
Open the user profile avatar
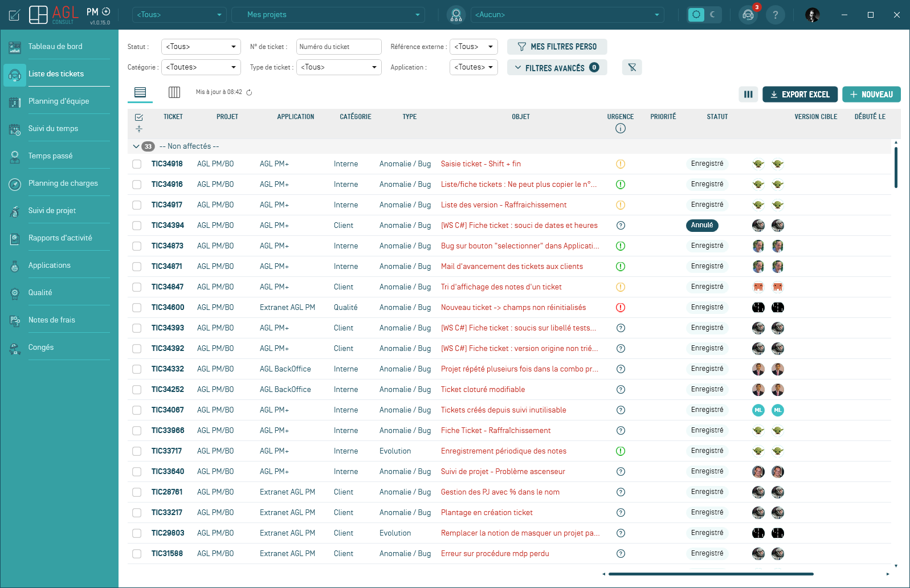pos(813,15)
